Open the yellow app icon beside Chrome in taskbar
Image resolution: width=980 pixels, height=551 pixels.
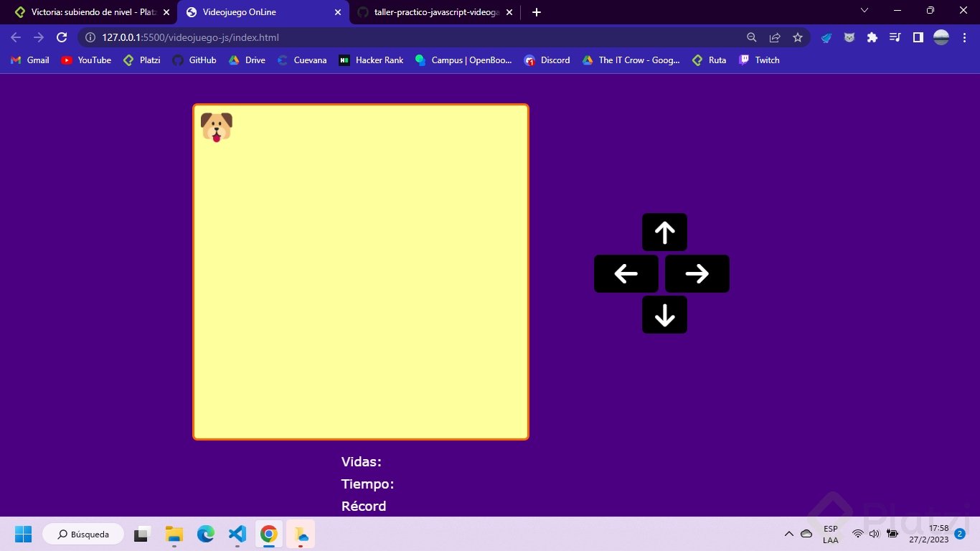pos(301,534)
